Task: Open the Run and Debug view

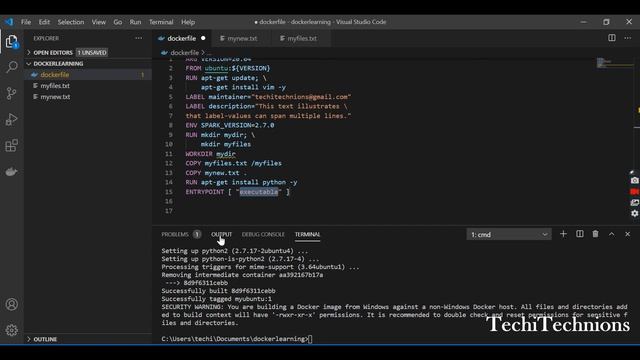Action: click(11, 120)
